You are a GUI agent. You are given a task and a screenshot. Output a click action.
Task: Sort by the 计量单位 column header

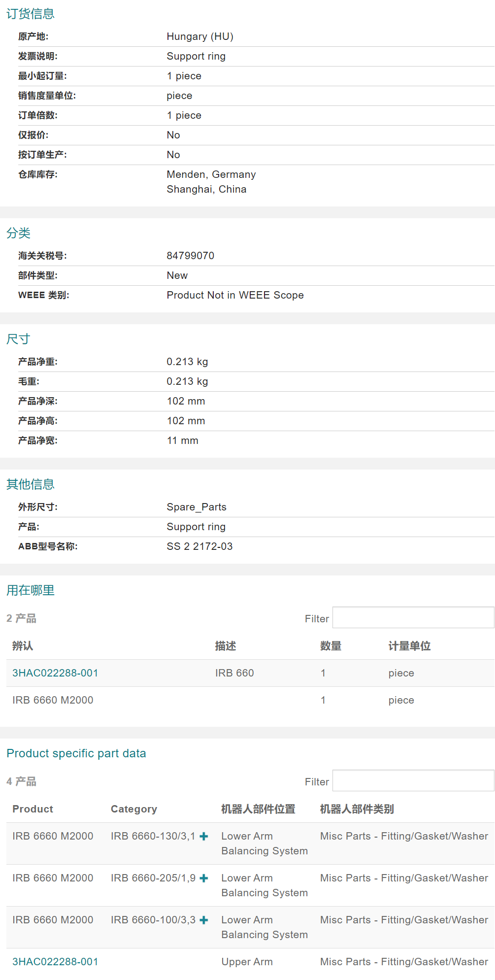click(x=409, y=646)
